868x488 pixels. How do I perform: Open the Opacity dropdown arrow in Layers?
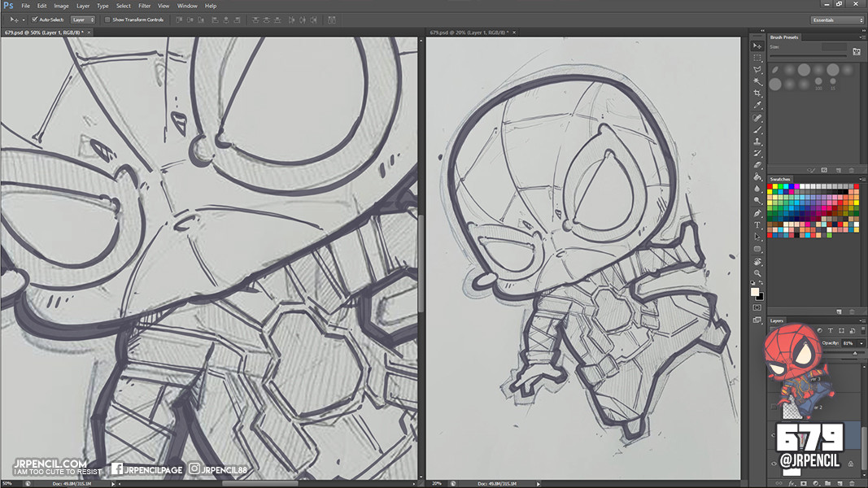861,343
